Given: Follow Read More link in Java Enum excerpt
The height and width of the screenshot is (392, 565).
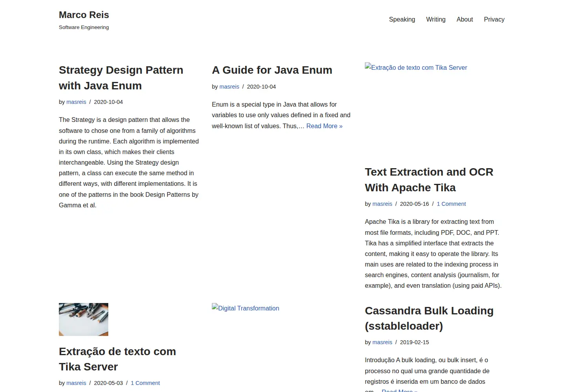Looking at the screenshot, I should click(x=324, y=126).
